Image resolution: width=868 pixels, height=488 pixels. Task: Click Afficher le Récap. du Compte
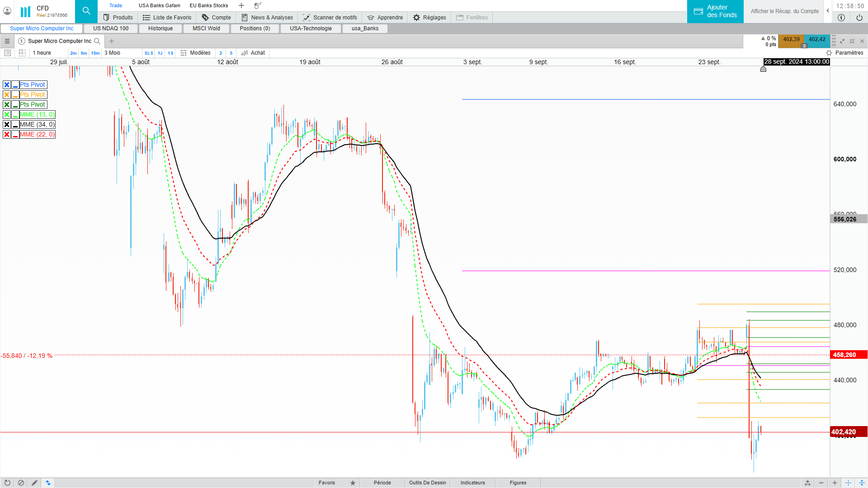(x=784, y=11)
